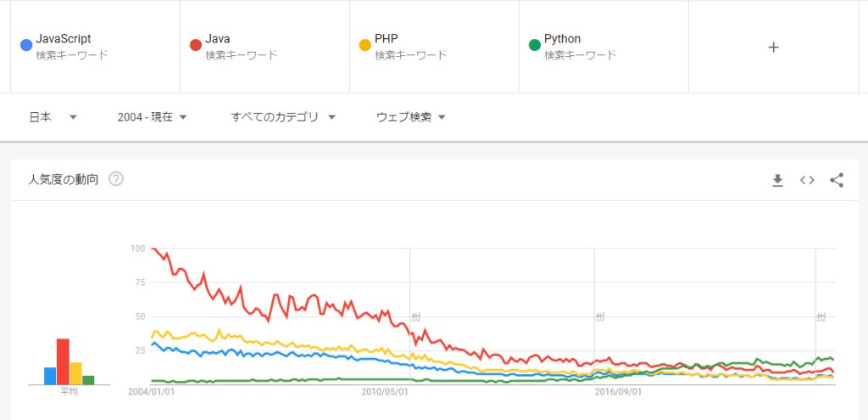Click the green Python color dot
The image size is (868, 420).
[x=534, y=45]
